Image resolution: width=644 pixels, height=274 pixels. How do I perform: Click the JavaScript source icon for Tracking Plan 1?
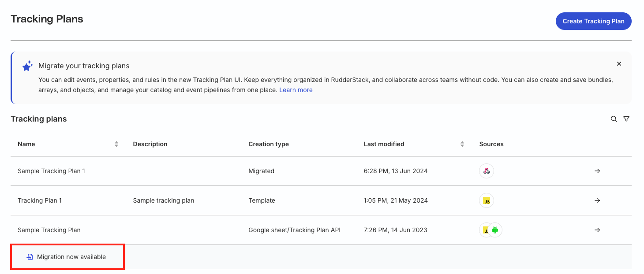(487, 200)
